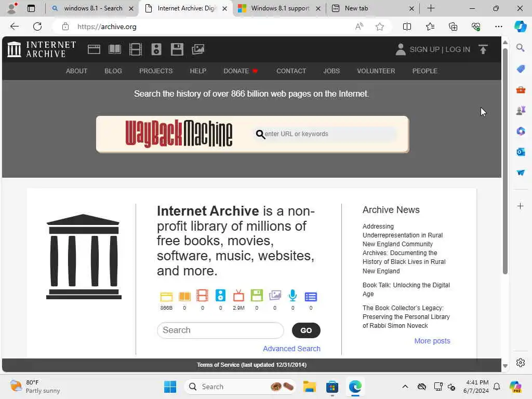Open the CONTACT menu item
Screen dimensions: 532x399
pyautogui.click(x=291, y=71)
